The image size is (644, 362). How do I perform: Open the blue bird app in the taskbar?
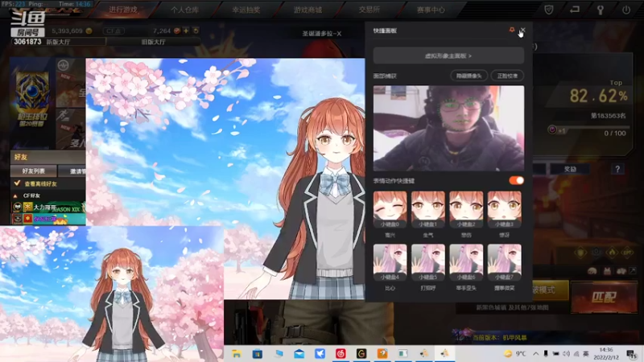coord(320,353)
